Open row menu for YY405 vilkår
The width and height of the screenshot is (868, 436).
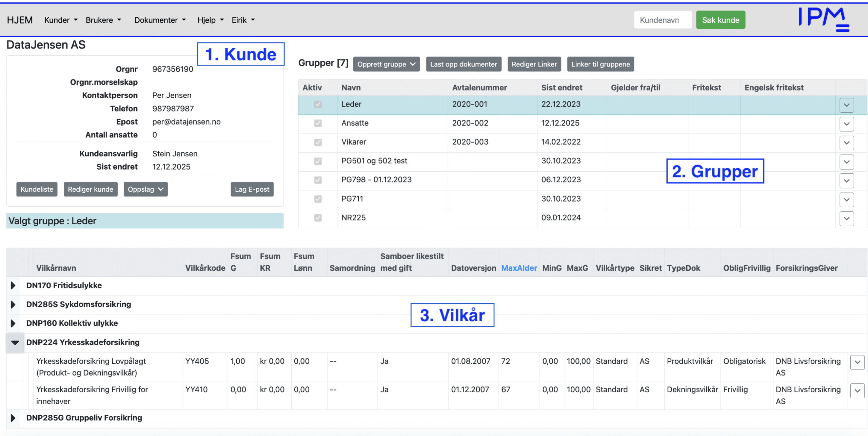(857, 362)
